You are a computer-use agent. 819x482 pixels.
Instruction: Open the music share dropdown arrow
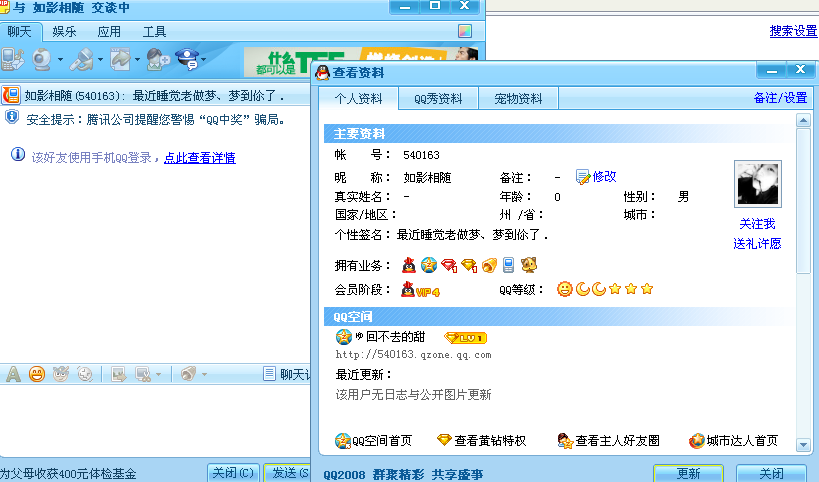pyautogui.click(x=204, y=374)
